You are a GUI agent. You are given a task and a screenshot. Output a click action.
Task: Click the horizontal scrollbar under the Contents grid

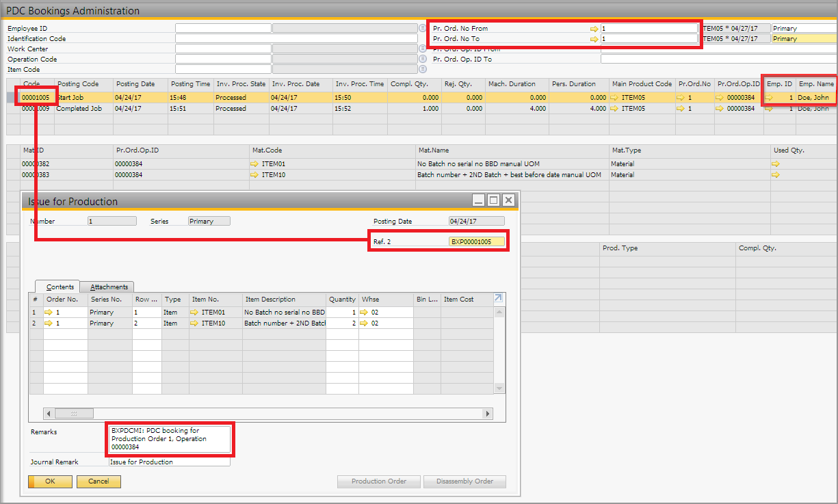pyautogui.click(x=75, y=413)
